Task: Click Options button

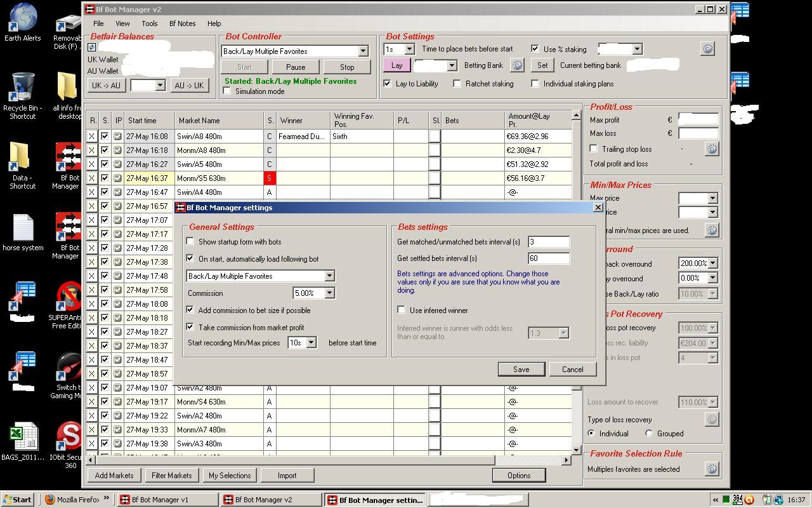Action: point(518,475)
